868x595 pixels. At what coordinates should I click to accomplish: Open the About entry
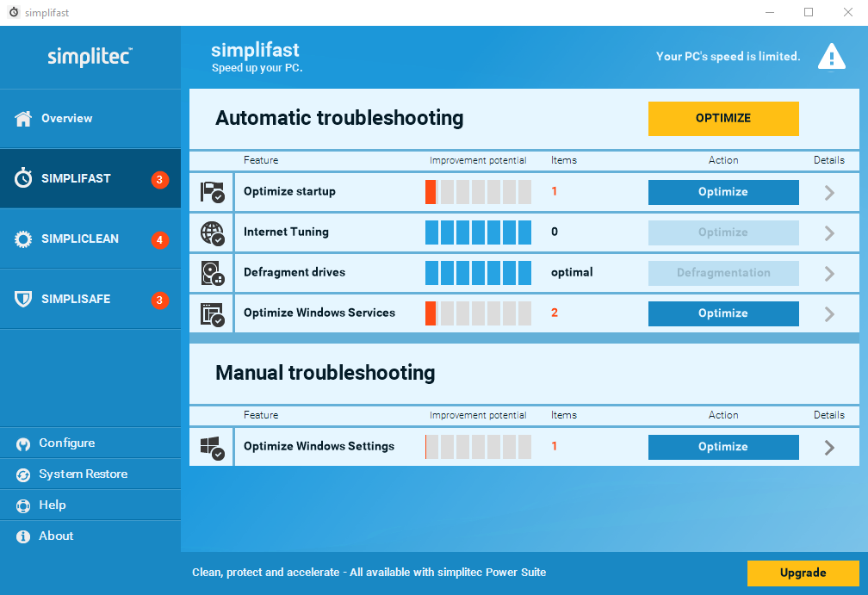(90, 536)
